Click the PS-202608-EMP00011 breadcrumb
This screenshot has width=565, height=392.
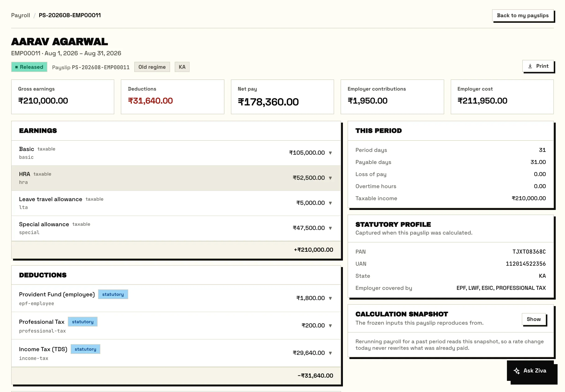pyautogui.click(x=70, y=15)
